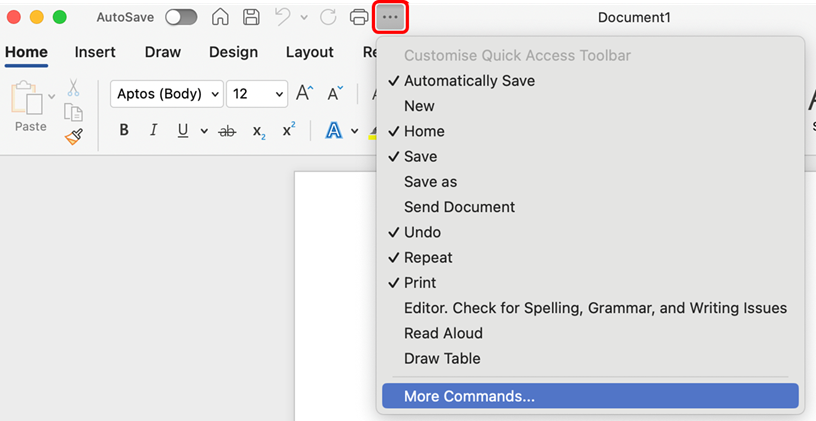816x421 pixels.
Task: Uncheck Save in Quick Access menu
Action: (x=590, y=156)
